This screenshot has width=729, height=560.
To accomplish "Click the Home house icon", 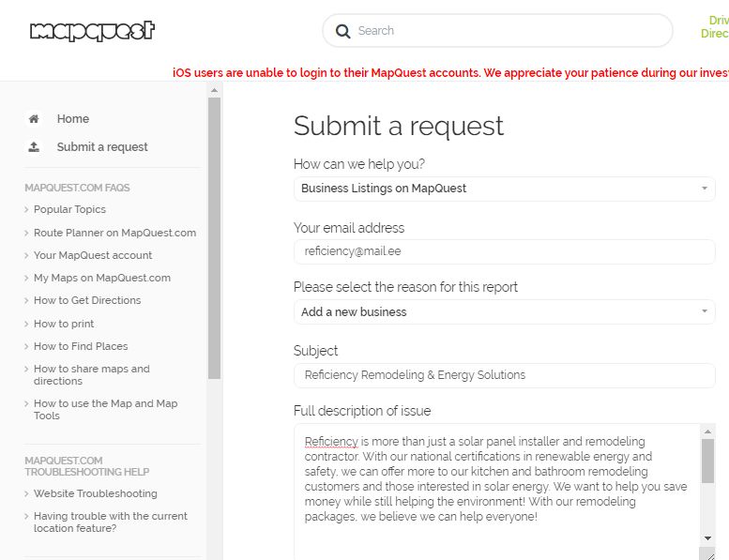I will 34,119.
